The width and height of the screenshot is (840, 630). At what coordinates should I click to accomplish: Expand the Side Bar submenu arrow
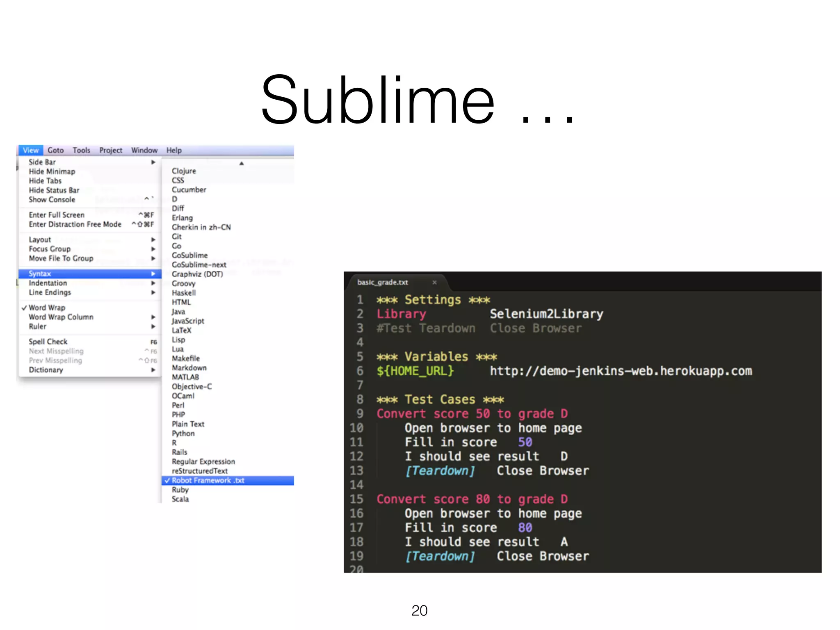tap(153, 162)
